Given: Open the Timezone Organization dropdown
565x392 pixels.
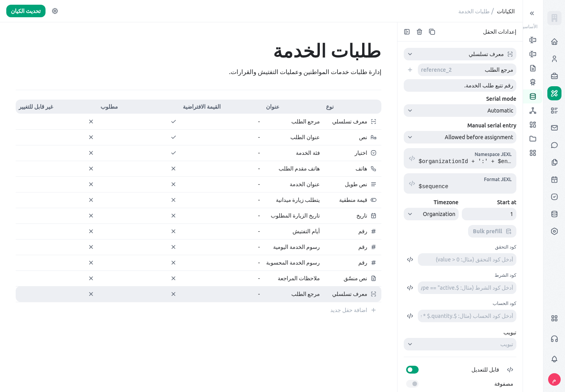Looking at the screenshot, I should 431,214.
